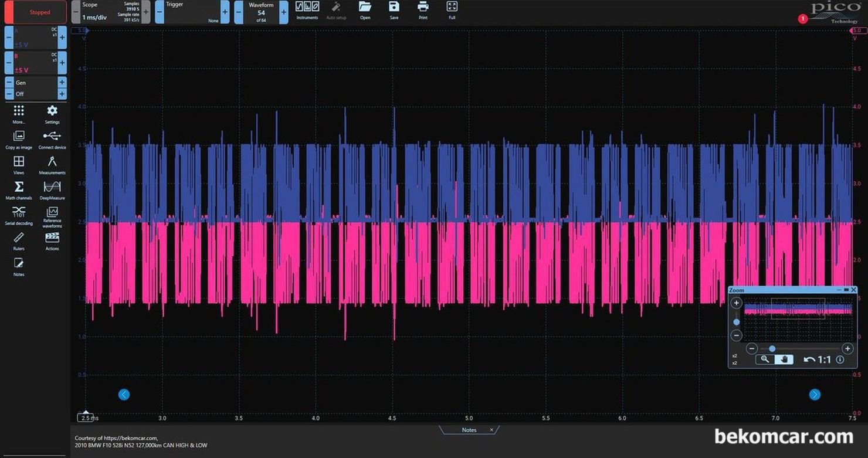The height and width of the screenshot is (458, 868).
Task: Click the Notes tab at bottom
Action: pos(469,430)
